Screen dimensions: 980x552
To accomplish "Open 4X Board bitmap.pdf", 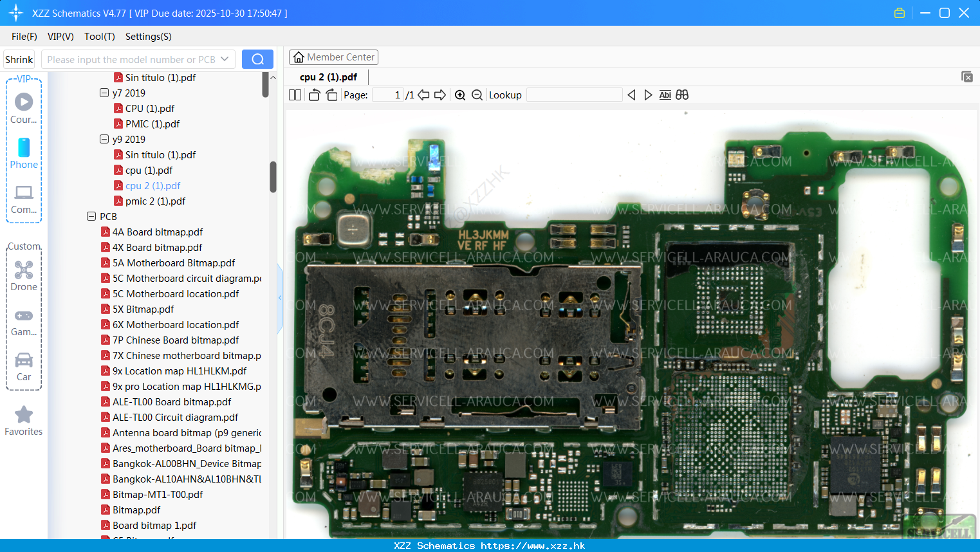I will [x=152, y=247].
